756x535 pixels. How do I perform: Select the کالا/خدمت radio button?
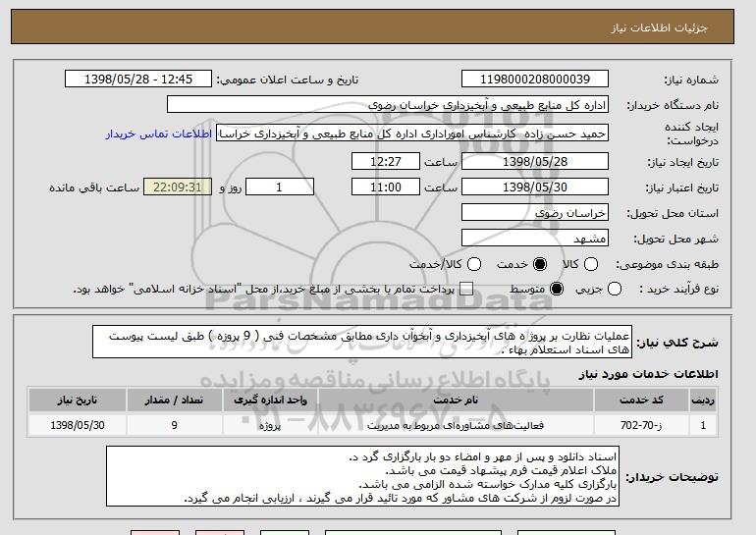coord(474,264)
